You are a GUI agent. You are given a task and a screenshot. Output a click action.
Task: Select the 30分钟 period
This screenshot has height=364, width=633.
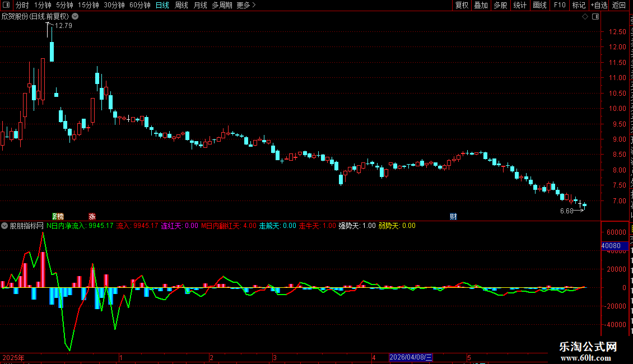(x=114, y=5)
